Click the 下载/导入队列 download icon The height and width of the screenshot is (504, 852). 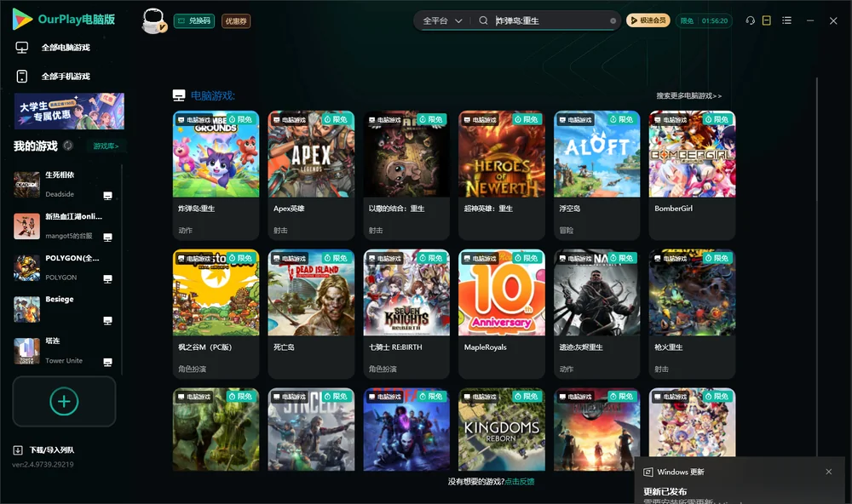click(x=17, y=450)
